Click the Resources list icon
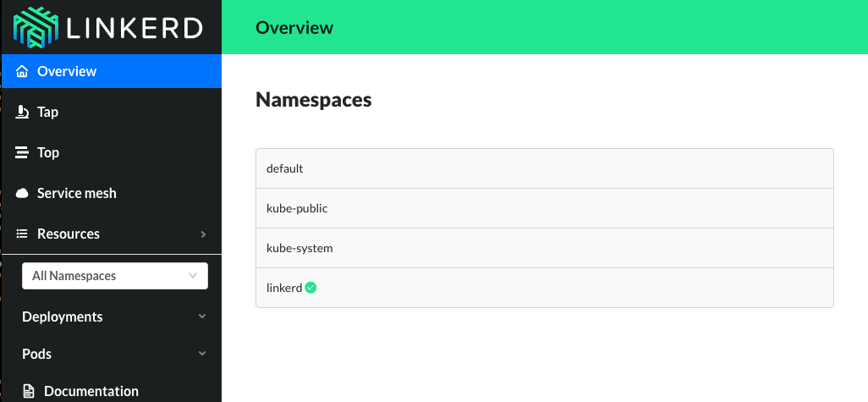868x402 pixels. 23,234
